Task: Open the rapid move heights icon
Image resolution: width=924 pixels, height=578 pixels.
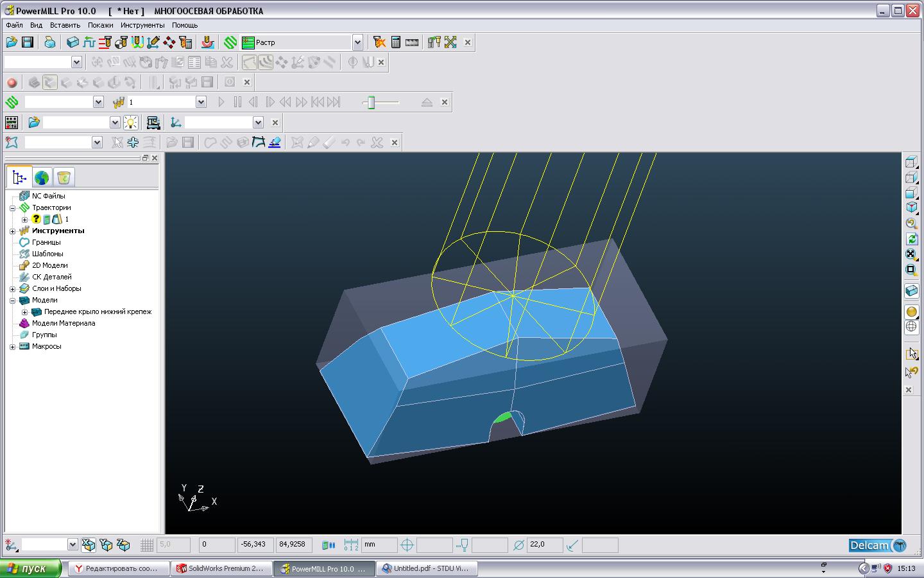Action: point(89,42)
